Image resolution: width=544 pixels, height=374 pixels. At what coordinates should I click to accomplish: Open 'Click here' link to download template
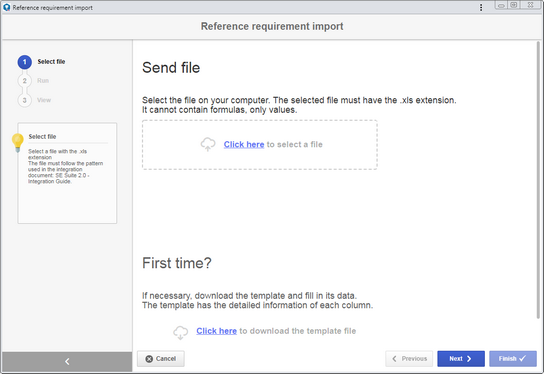216,331
